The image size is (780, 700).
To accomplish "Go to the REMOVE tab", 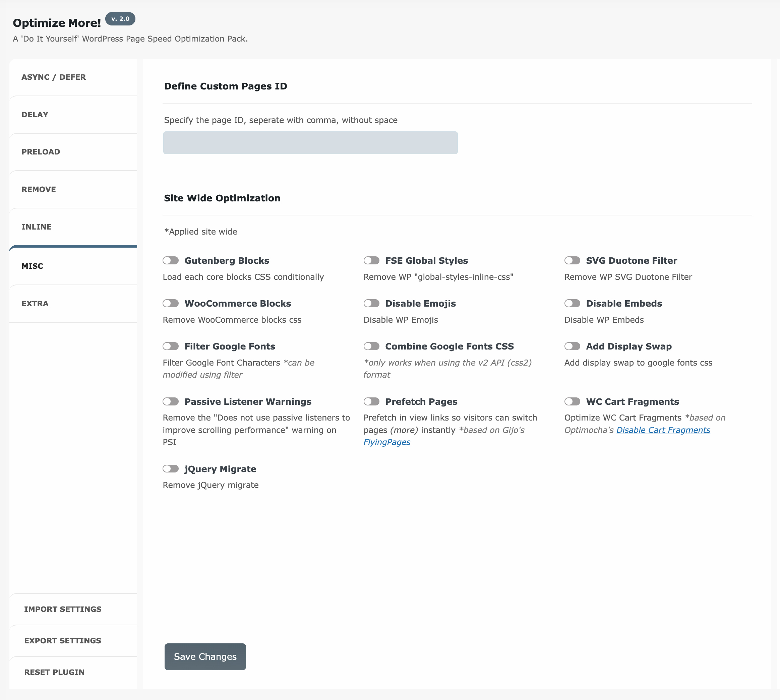I will (73, 189).
